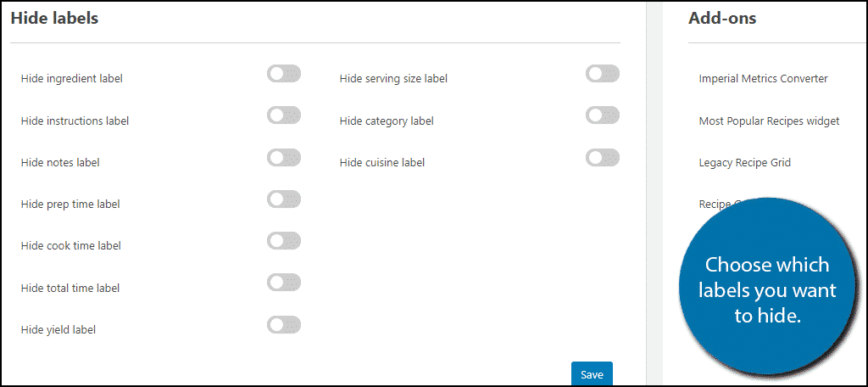Turn on Hide category label toggle
This screenshot has width=868, height=387.
click(x=603, y=115)
